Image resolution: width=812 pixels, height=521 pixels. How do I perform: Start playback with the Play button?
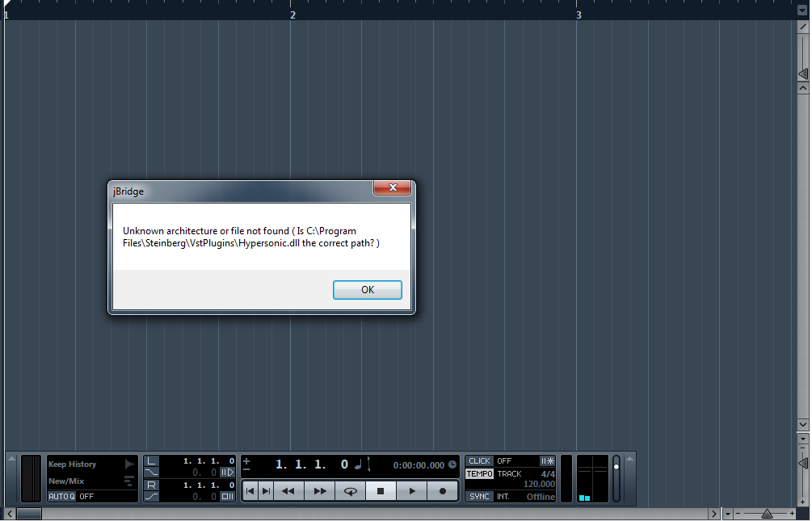[x=412, y=491]
